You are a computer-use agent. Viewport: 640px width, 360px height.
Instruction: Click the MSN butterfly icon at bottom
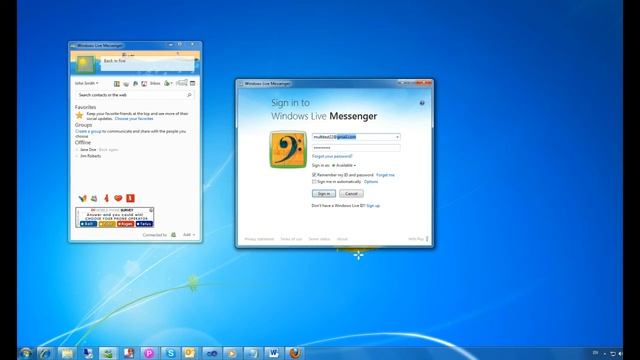[82, 198]
